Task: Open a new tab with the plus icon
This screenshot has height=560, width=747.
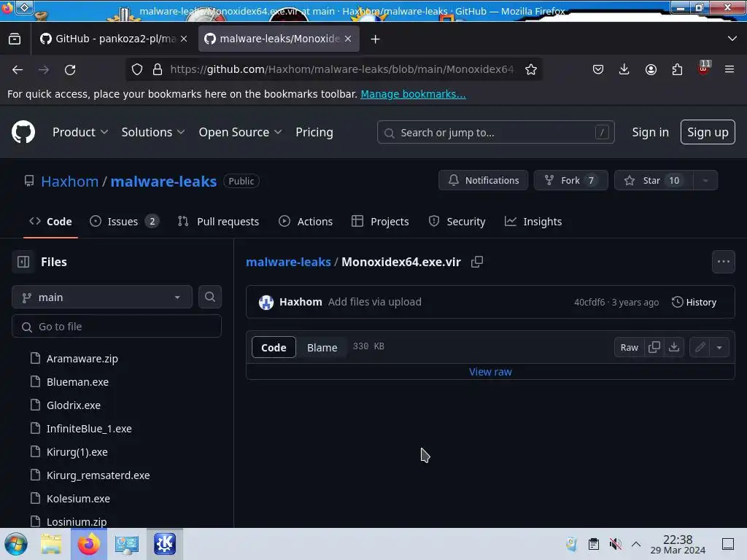Action: click(376, 39)
